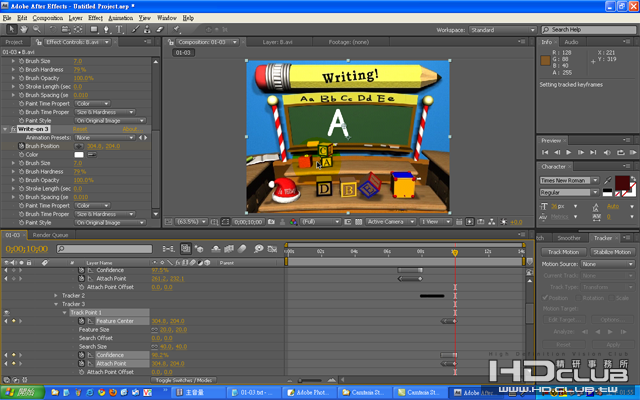Screen dimensions: 640x400
Task: Open the Effect menu
Action: 95,18
